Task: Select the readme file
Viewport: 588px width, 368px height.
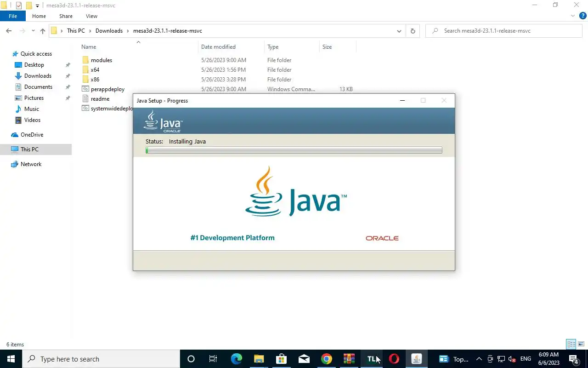Action: (x=100, y=99)
